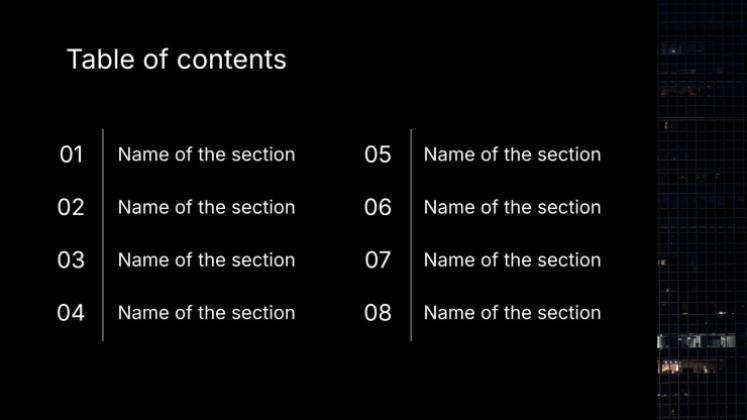Select the number 01

(71, 155)
